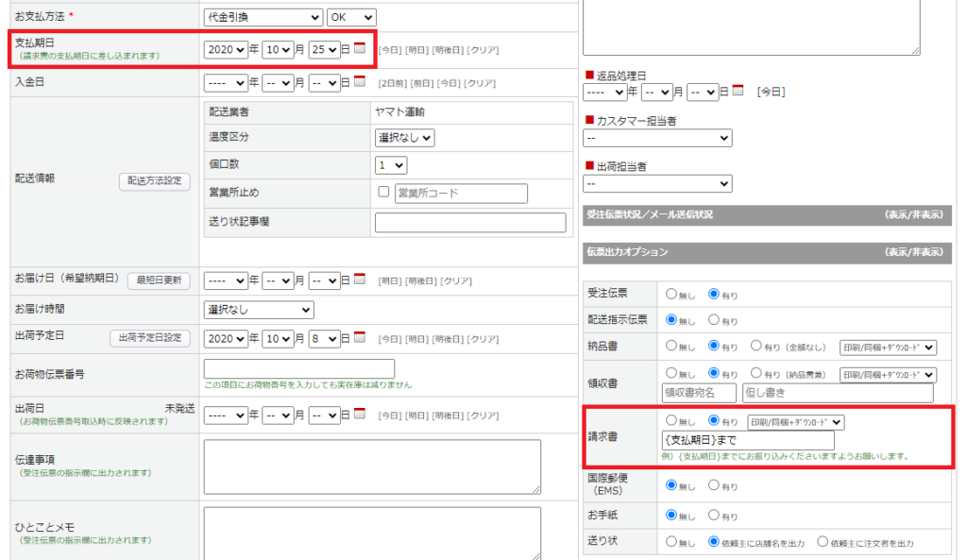Open the お支払方法 代金引換 dropdown
Image resolution: width=967 pixels, height=560 pixels.
point(263,17)
